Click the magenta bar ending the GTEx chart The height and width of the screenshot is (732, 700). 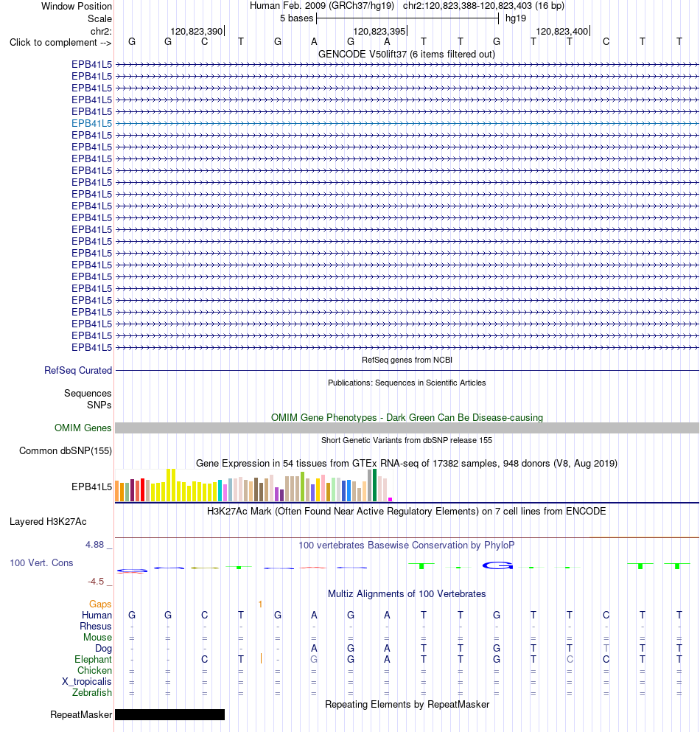click(390, 500)
